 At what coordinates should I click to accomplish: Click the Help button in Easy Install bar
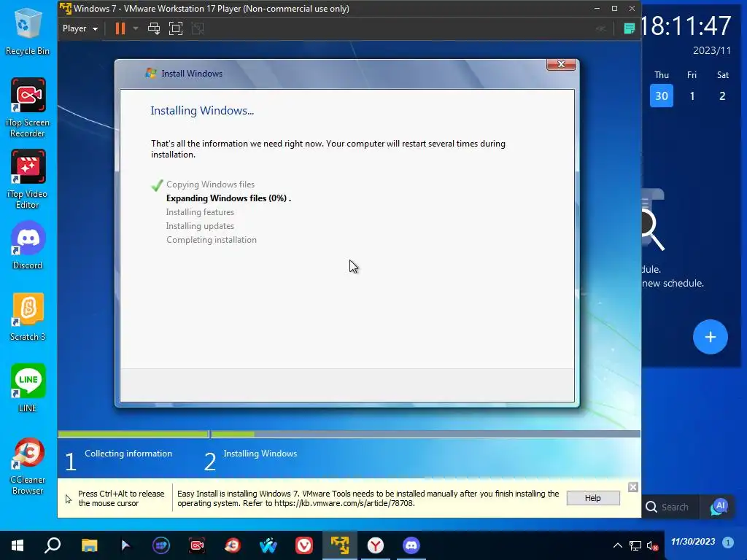[x=593, y=497]
